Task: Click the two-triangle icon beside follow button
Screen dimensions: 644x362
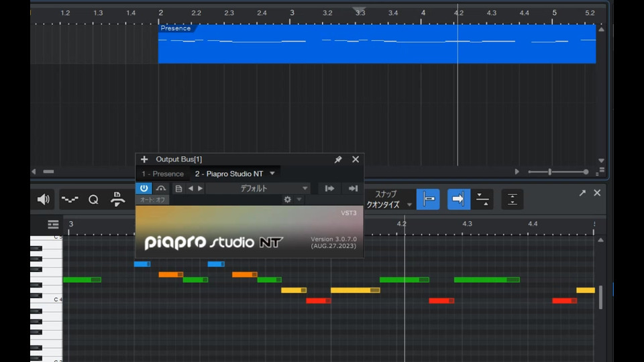Action: pos(482,199)
